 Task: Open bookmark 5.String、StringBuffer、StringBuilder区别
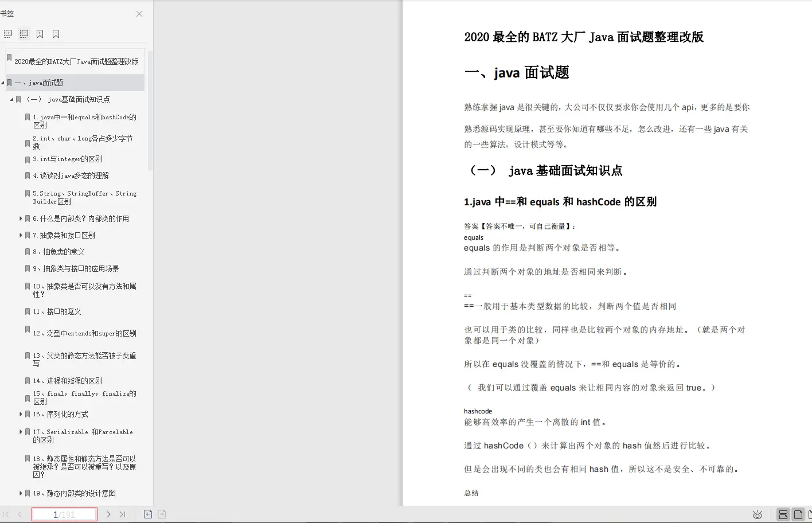[x=85, y=197]
